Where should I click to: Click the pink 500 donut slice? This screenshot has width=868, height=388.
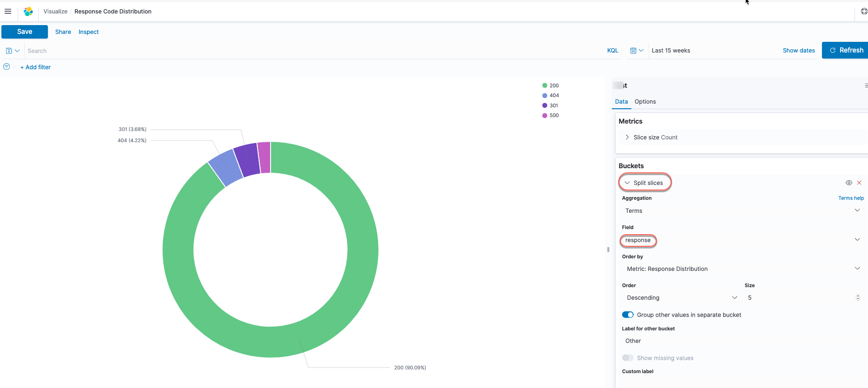pos(264,158)
